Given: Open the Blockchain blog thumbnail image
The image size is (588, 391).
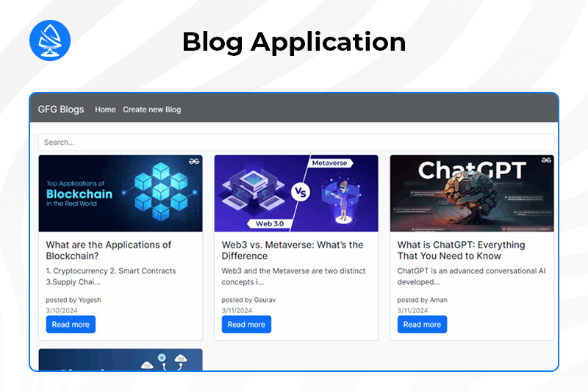Looking at the screenshot, I should (x=121, y=193).
